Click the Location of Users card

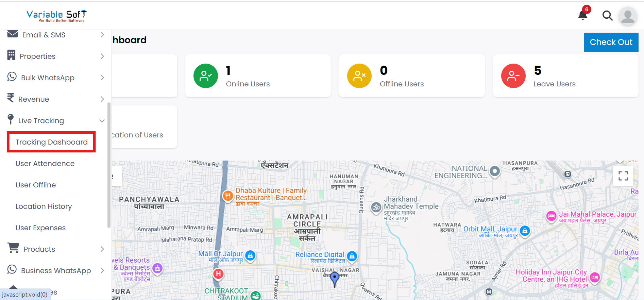click(144, 127)
